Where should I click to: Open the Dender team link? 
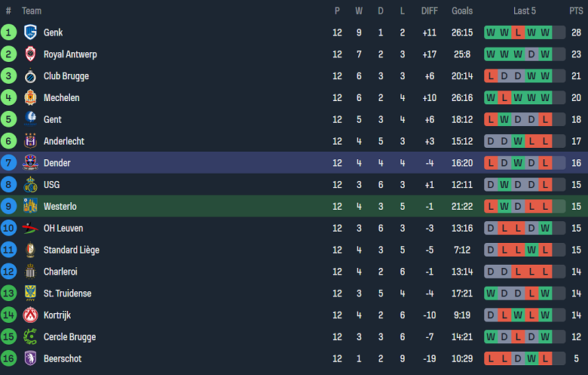point(56,163)
